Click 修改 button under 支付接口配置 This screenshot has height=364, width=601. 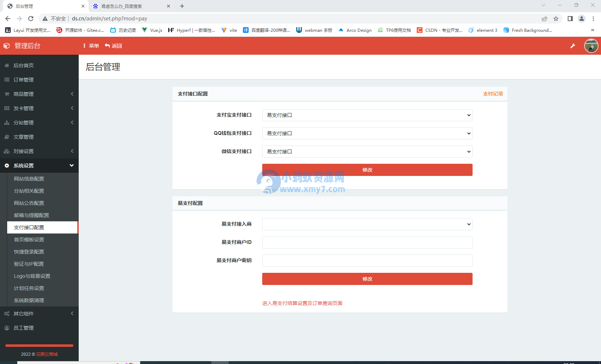[367, 170]
